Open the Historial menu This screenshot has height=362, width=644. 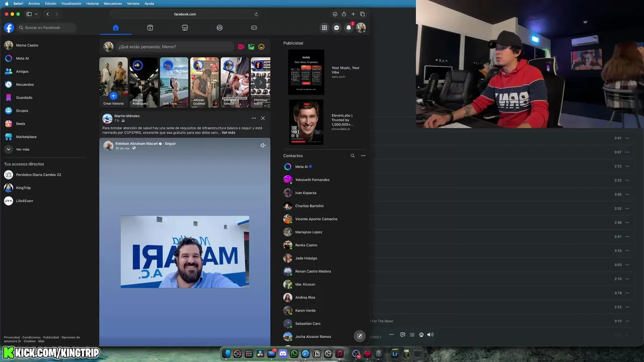coord(93,4)
